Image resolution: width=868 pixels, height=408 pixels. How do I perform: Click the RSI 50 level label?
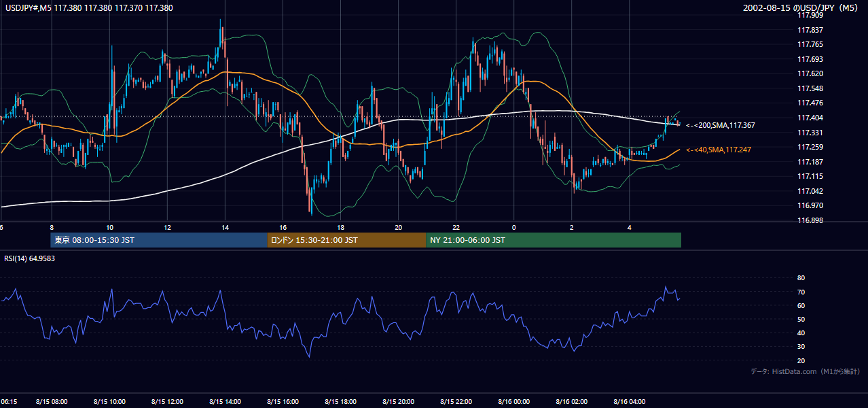(x=801, y=319)
